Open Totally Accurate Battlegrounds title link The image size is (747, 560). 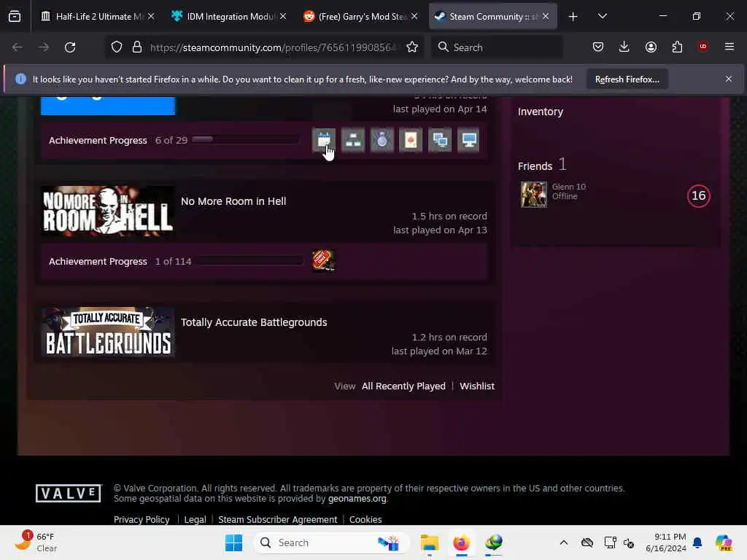coord(254,322)
